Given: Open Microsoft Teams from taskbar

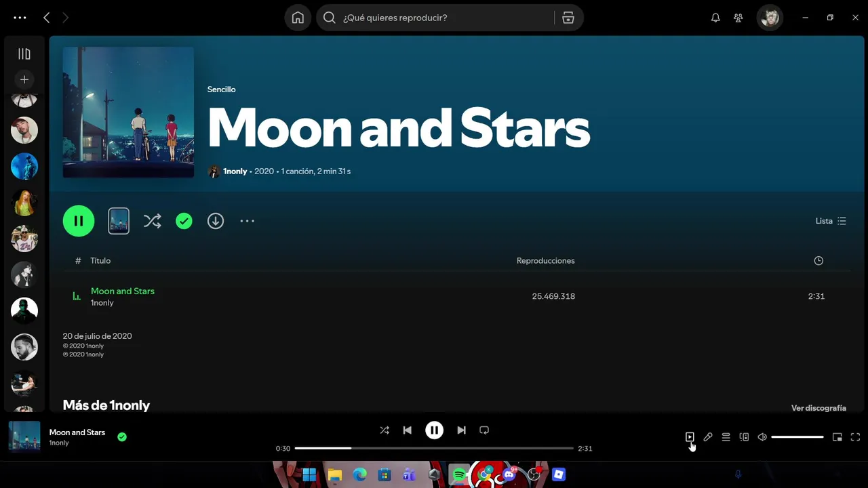Looking at the screenshot, I should coord(409,474).
